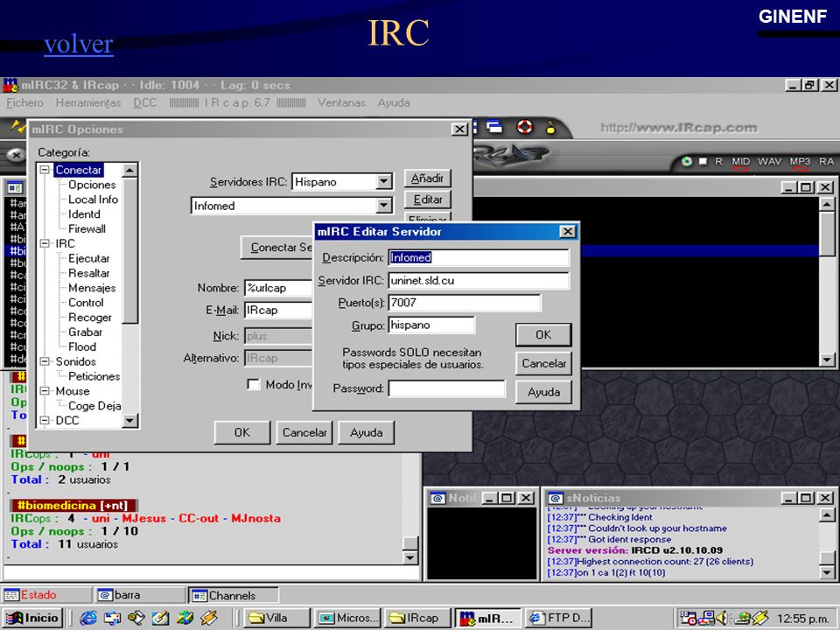Select the RA sound format
This screenshot has width=840, height=630.
826,161
